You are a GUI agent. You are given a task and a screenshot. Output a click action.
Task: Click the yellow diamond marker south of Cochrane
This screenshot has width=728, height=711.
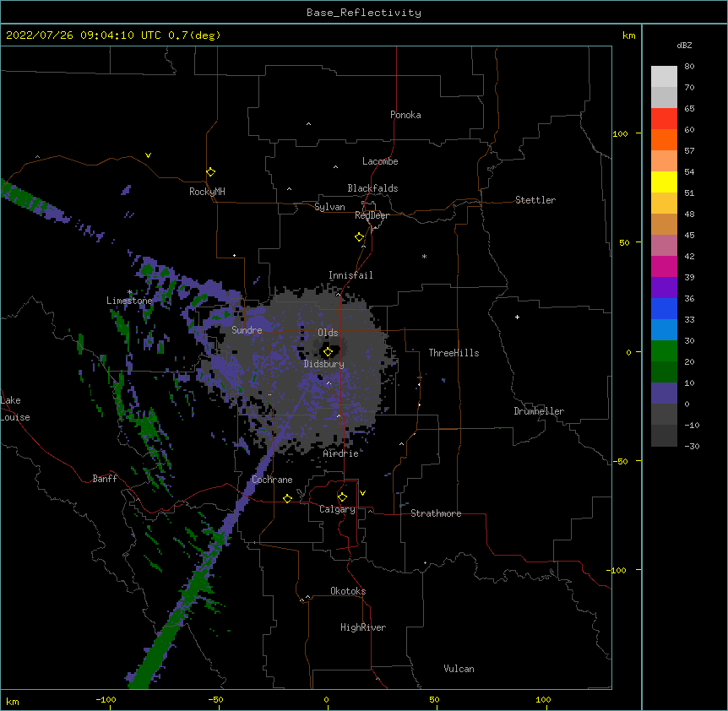287,498
